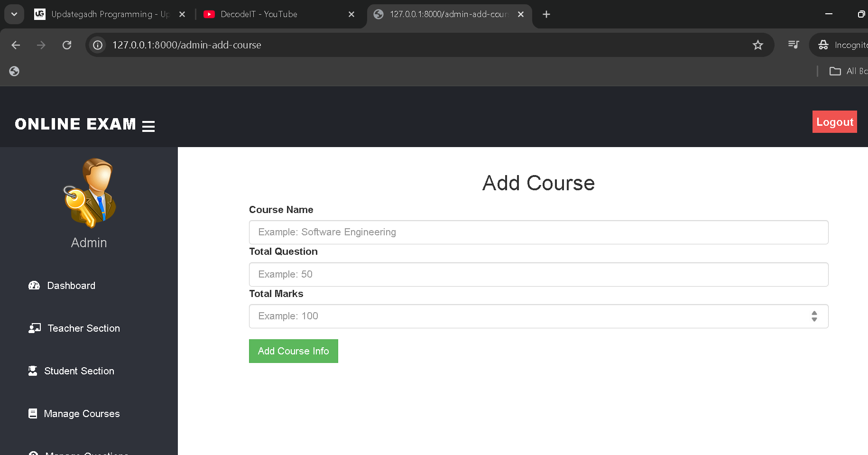
Task: Switch to the Updategadh Programming tab
Action: 109,14
